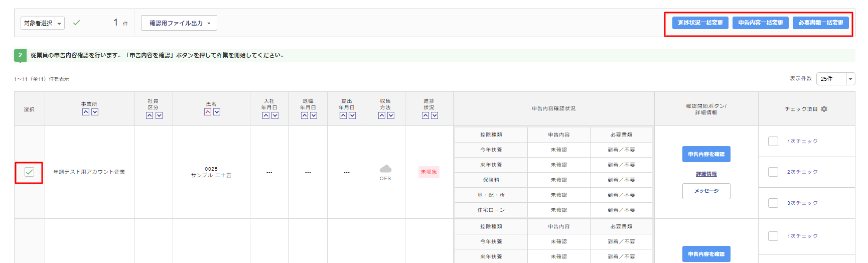Sort 氏名 column descending
Viewport: 868px width, 263px height.
(x=217, y=112)
